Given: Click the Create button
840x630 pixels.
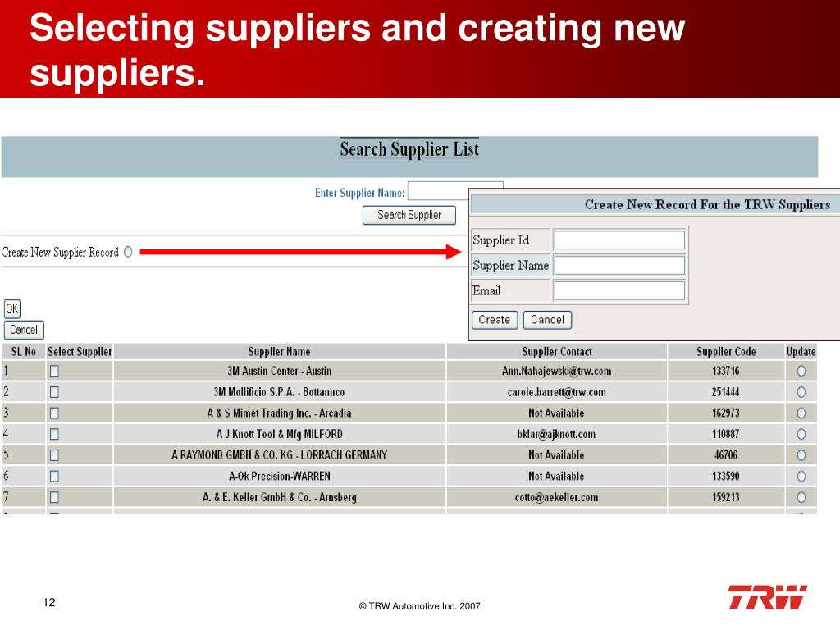Looking at the screenshot, I should (x=495, y=320).
